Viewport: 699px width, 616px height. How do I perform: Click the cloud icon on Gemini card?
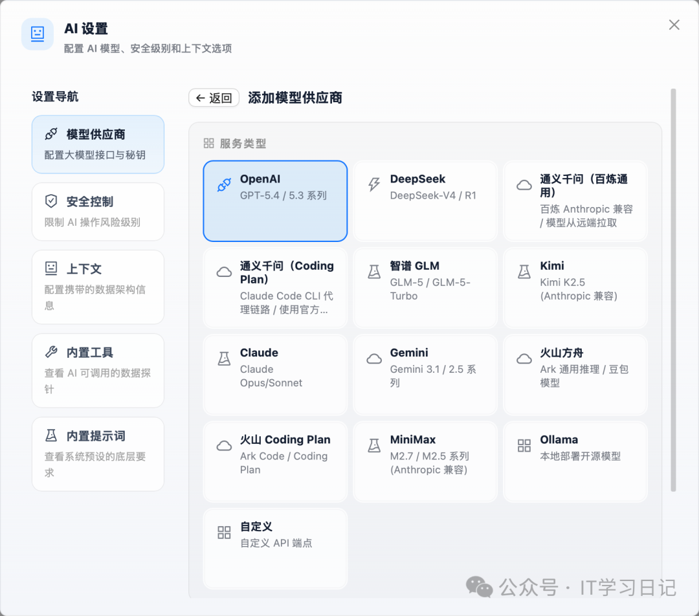tap(374, 359)
